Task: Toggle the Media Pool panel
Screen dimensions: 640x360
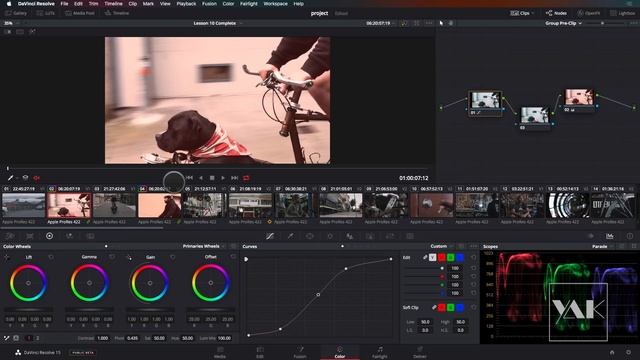Action: 80,13
